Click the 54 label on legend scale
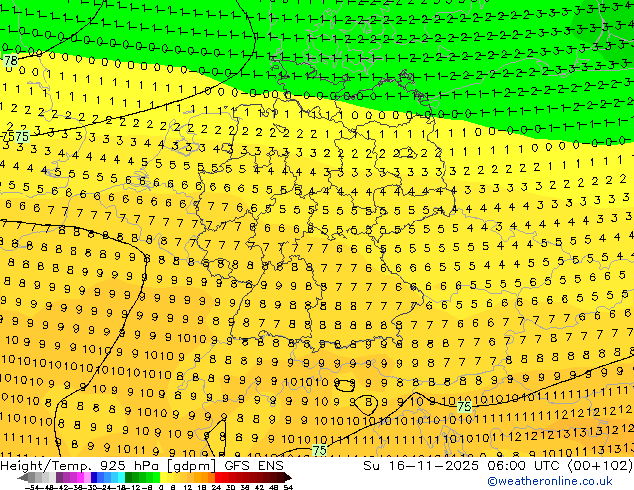Image resolution: width=634 pixels, height=490 pixels. tap(288, 487)
